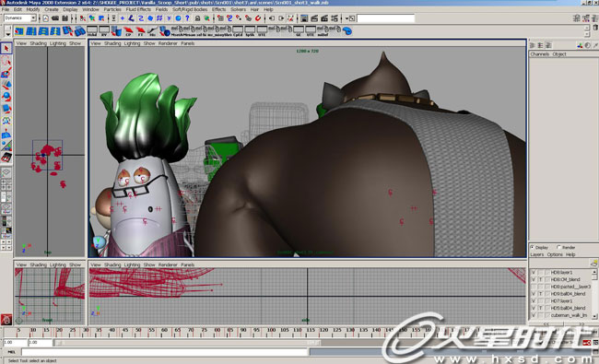
Task: Select the Display radio button
Action: coord(532,248)
